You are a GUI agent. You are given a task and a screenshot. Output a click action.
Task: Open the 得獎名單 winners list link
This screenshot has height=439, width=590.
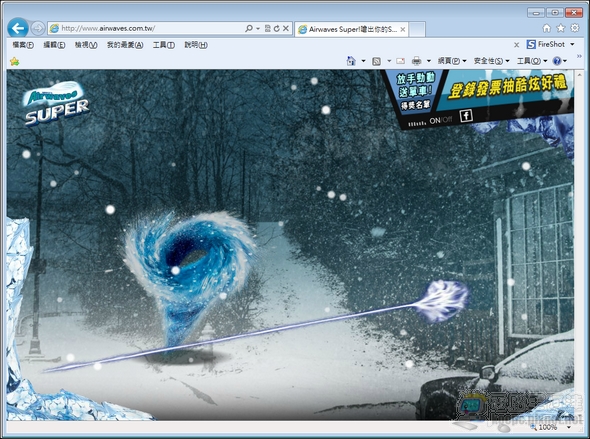click(415, 106)
